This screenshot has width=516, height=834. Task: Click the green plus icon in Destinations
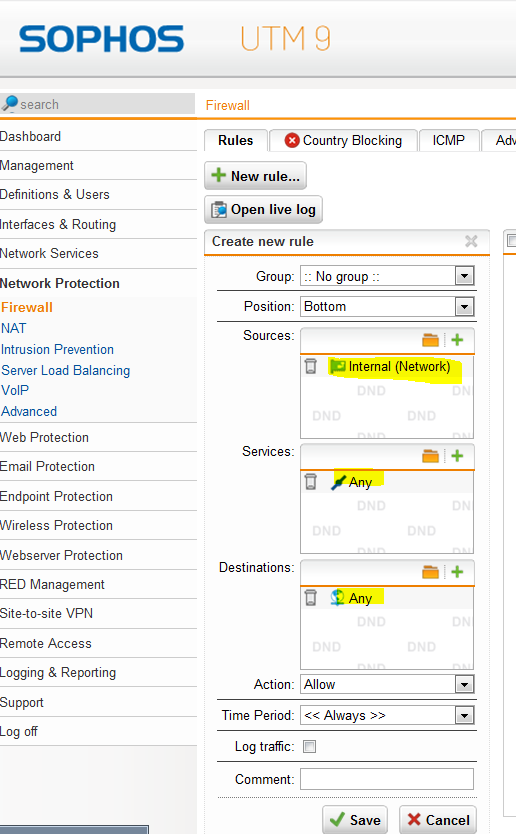(457, 572)
